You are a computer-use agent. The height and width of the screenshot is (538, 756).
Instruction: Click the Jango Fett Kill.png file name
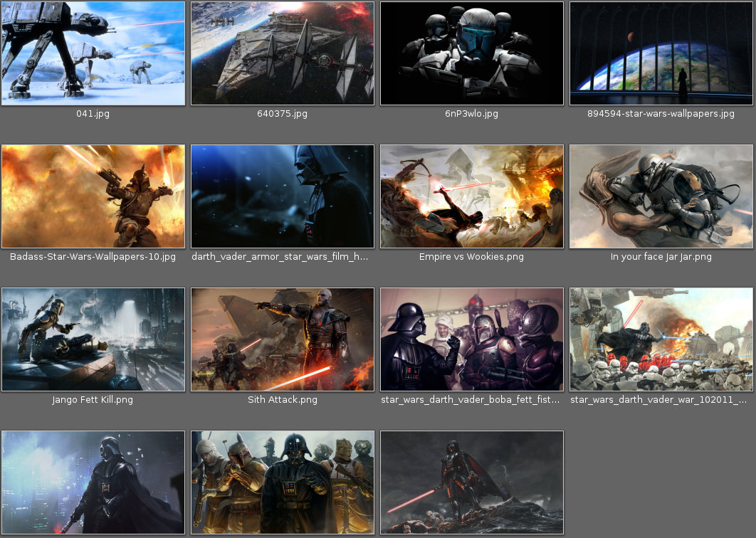click(93, 400)
